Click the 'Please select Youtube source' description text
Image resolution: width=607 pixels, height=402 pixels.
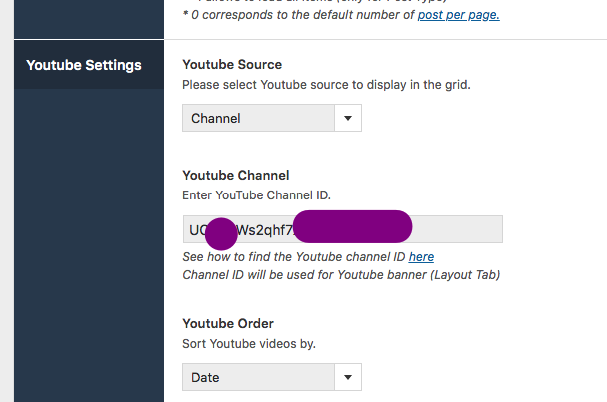326,85
